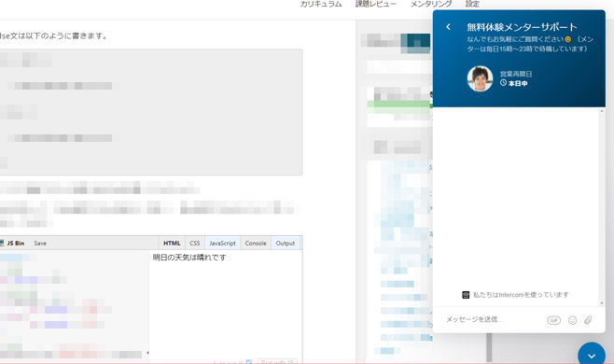Screen dimensions: 614x364
Task: Toggle the Console panel in JS Bin
Action: pyautogui.click(x=256, y=243)
